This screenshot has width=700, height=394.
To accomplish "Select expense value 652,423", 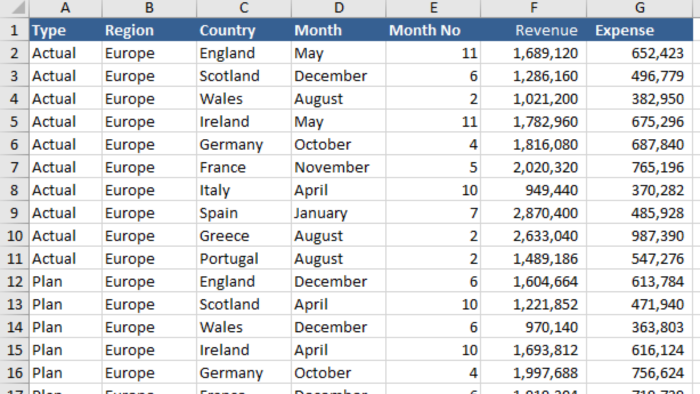I will pos(640,53).
